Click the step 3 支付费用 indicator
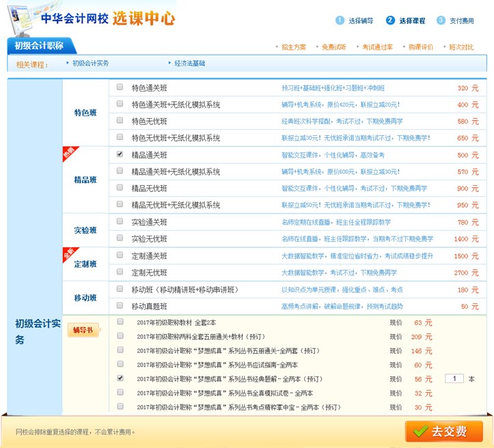Screen dimensions: 494x448 [x=456, y=20]
